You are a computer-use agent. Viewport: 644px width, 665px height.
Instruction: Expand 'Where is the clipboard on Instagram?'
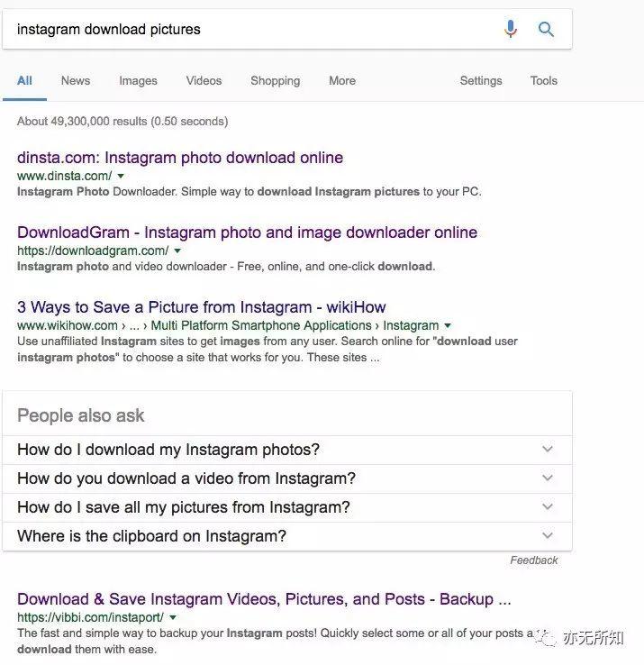[287, 536]
